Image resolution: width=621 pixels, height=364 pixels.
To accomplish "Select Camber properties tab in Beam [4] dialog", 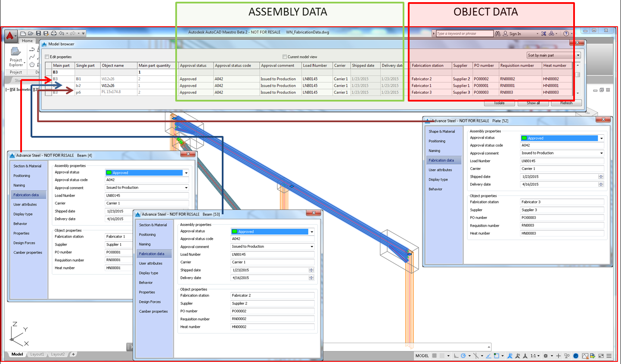I will point(28,253).
